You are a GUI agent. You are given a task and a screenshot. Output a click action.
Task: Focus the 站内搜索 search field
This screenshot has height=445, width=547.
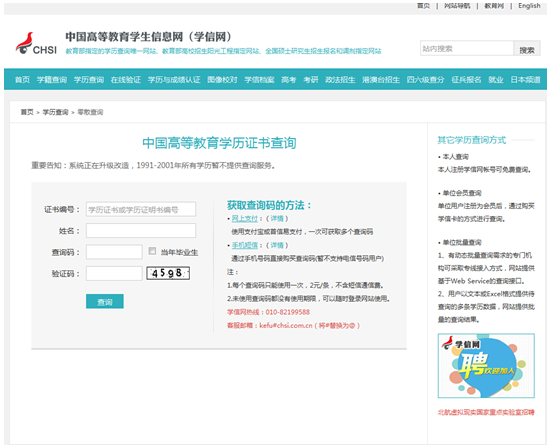467,48
